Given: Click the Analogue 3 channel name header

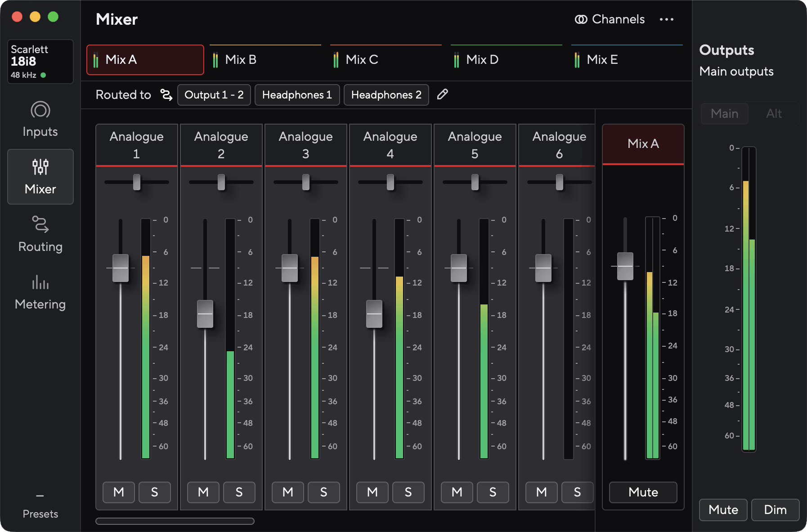Looking at the screenshot, I should coord(306,145).
